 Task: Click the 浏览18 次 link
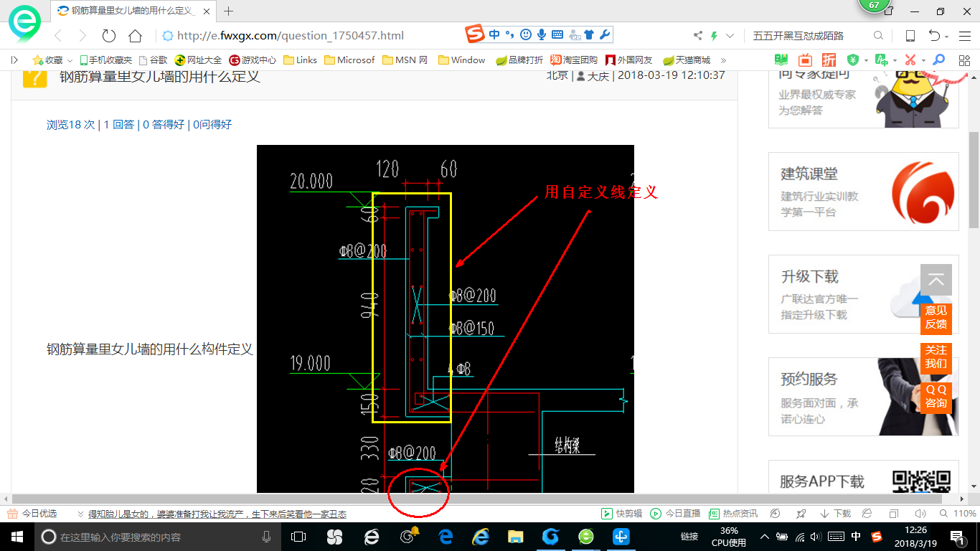tap(71, 124)
